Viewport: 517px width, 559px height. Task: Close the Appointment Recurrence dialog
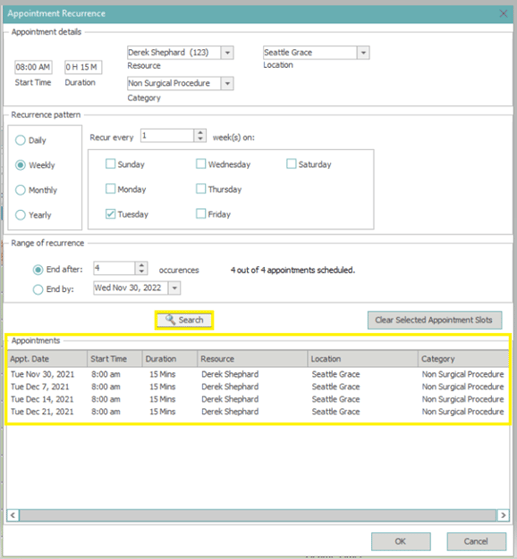(503, 14)
